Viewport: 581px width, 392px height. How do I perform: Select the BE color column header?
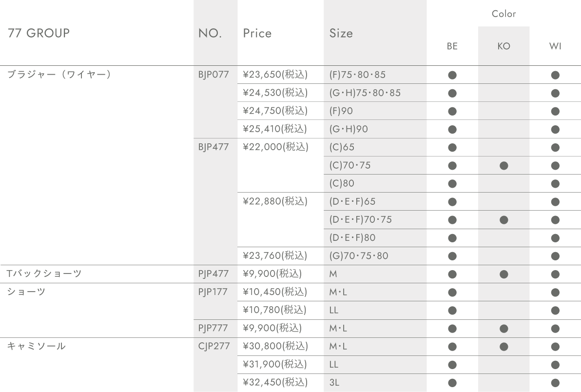click(x=452, y=46)
